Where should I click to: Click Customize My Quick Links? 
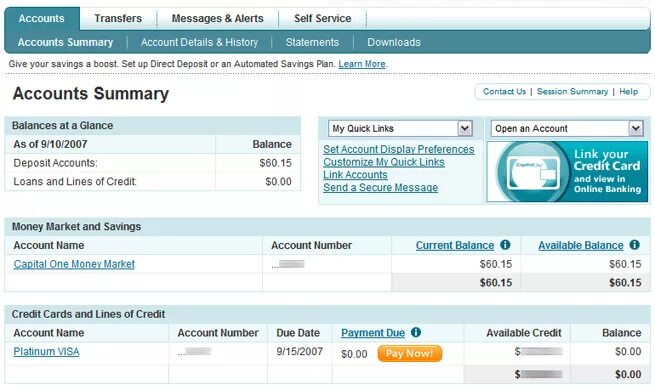tap(383, 162)
